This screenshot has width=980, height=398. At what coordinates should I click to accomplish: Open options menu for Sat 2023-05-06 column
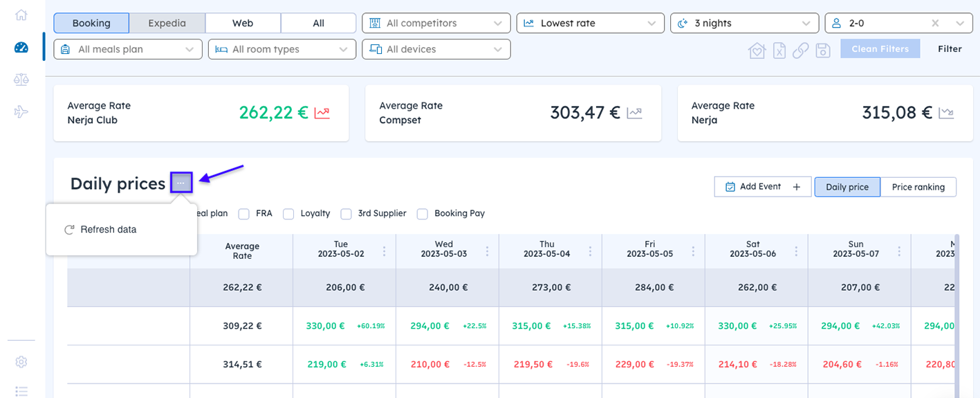click(797, 251)
